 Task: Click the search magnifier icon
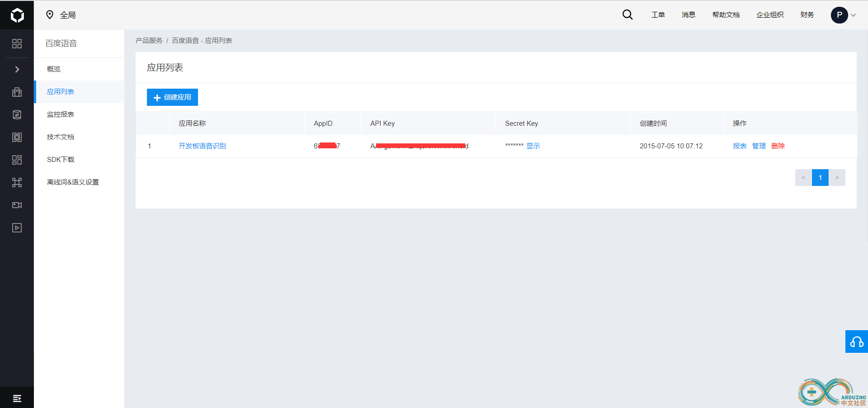point(627,14)
